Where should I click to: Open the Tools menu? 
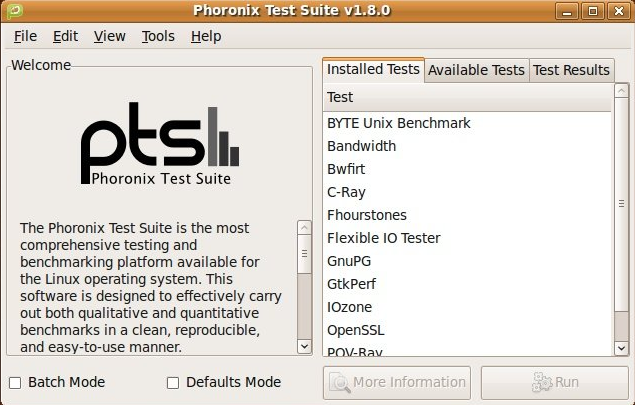pos(158,36)
